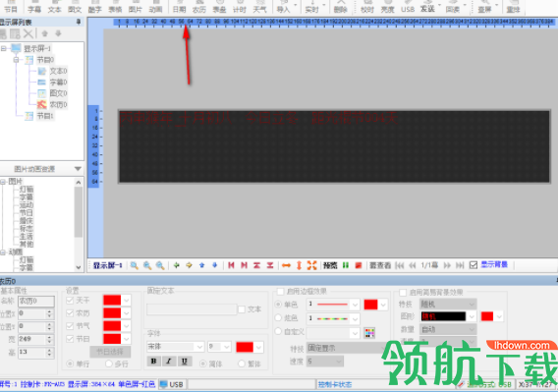
Task: Click the 字幕 subtitle toolbar button
Action: click(34, 7)
